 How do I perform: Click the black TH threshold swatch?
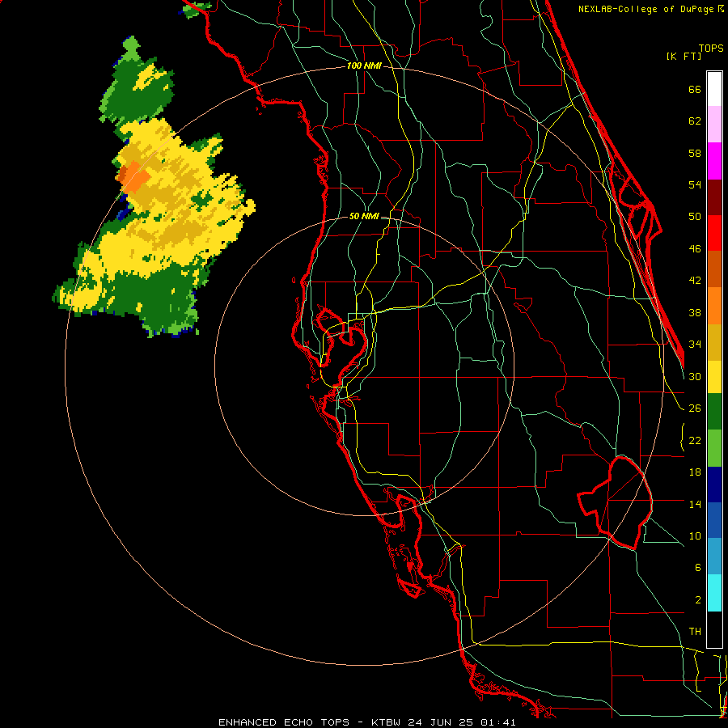pos(714,629)
